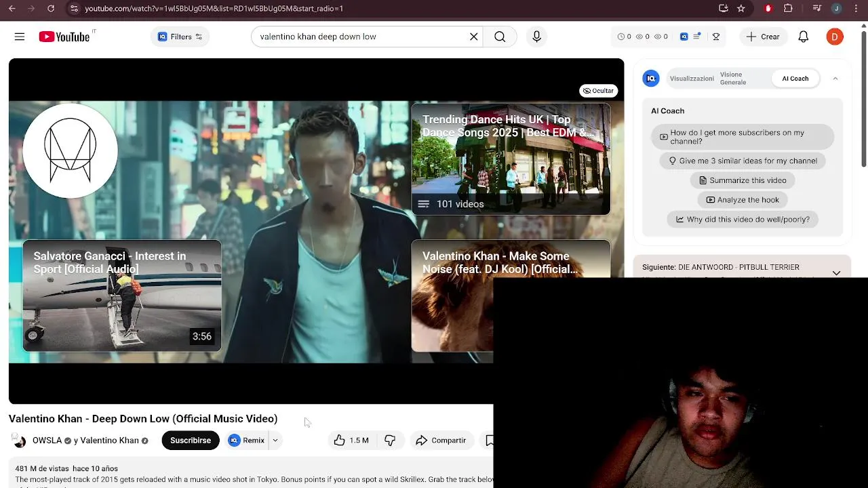
Task: Choose Give me 3 similar ideas
Action: [x=743, y=161]
